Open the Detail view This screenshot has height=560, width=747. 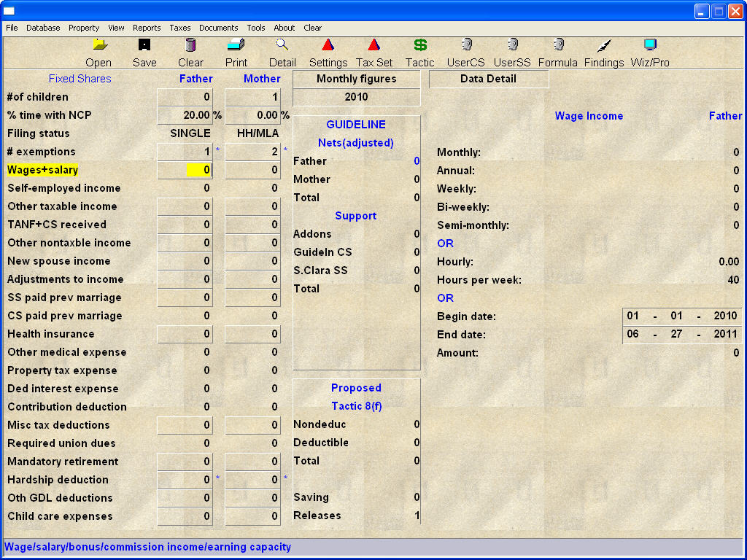click(282, 52)
